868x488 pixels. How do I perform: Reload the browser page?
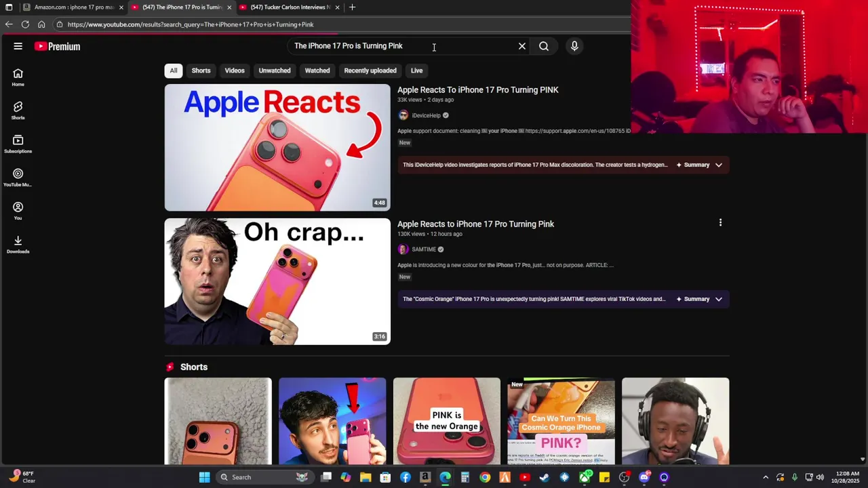point(25,24)
